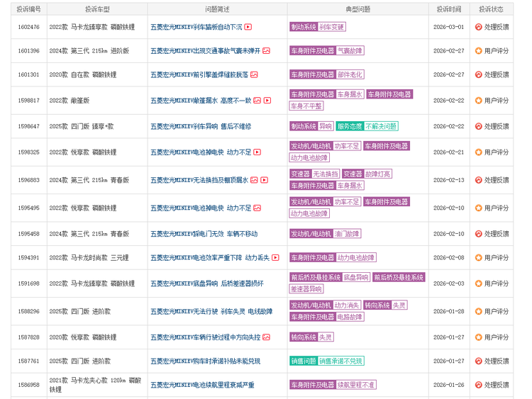Click image icon beside 敞篷漏水 高度不一致
The width and height of the screenshot is (532, 399).
(x=257, y=101)
